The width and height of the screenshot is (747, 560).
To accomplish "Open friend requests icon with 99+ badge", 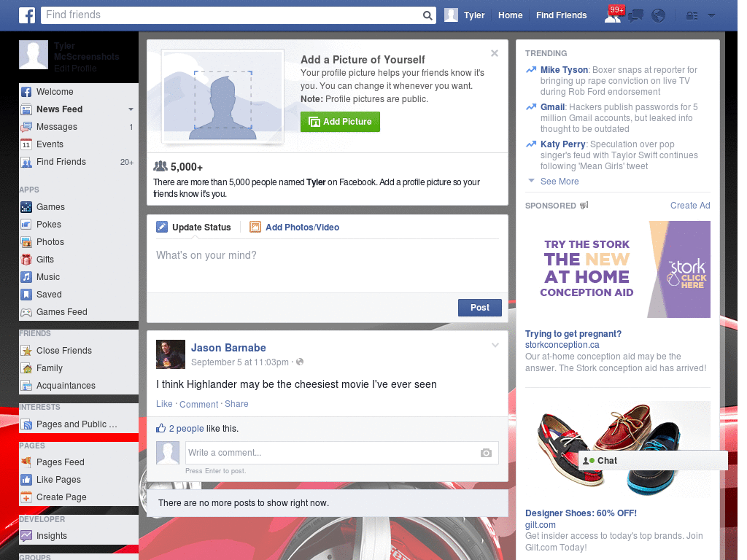I will (613, 15).
